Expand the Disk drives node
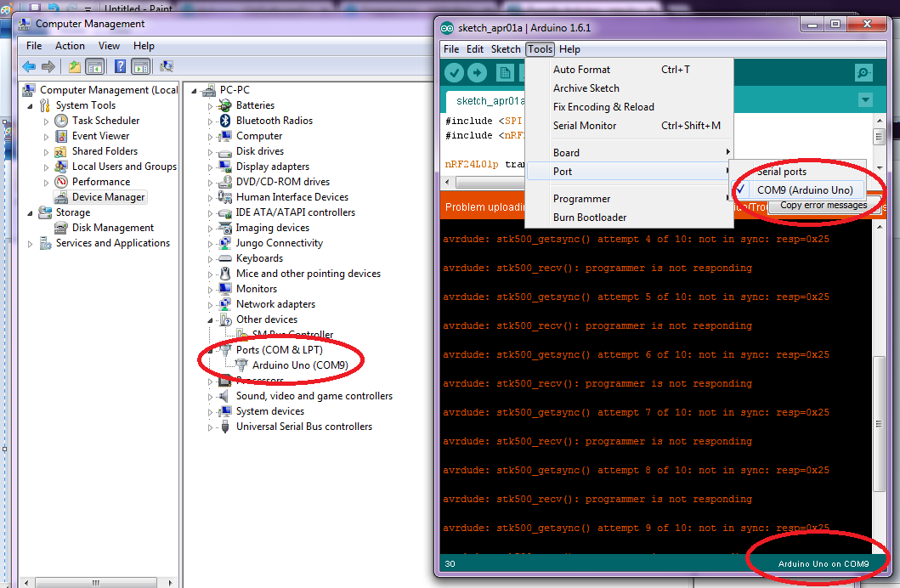Image resolution: width=900 pixels, height=588 pixels. pos(210,152)
